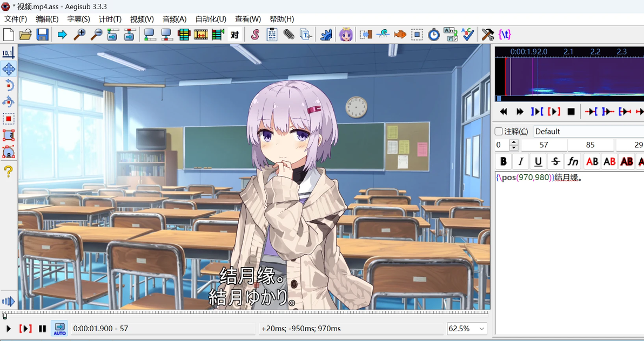This screenshot has width=644, height=341.
Task: Go to previous line double-left arrows
Action: point(503,112)
